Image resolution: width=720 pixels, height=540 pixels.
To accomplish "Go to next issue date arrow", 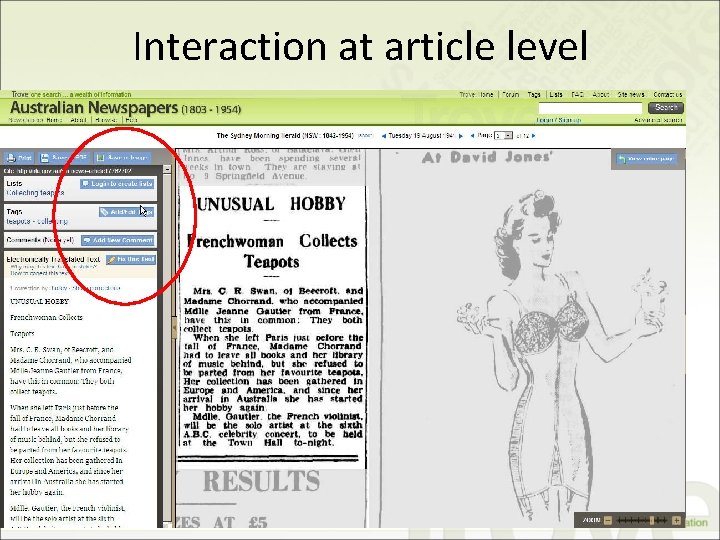I will coord(461,136).
